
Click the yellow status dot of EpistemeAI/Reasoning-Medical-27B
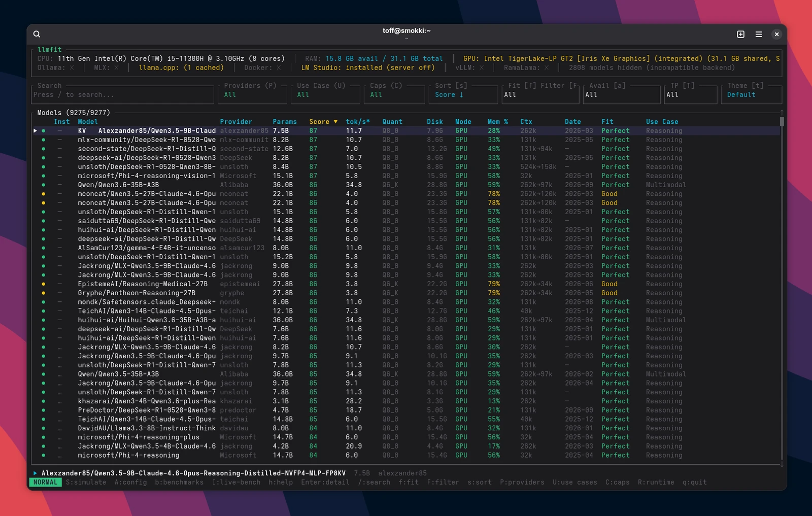point(44,284)
